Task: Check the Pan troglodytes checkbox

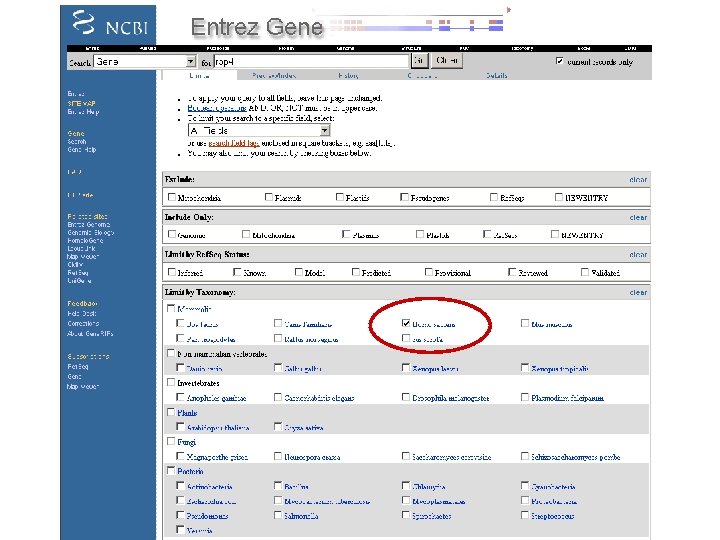Action: pyautogui.click(x=180, y=338)
